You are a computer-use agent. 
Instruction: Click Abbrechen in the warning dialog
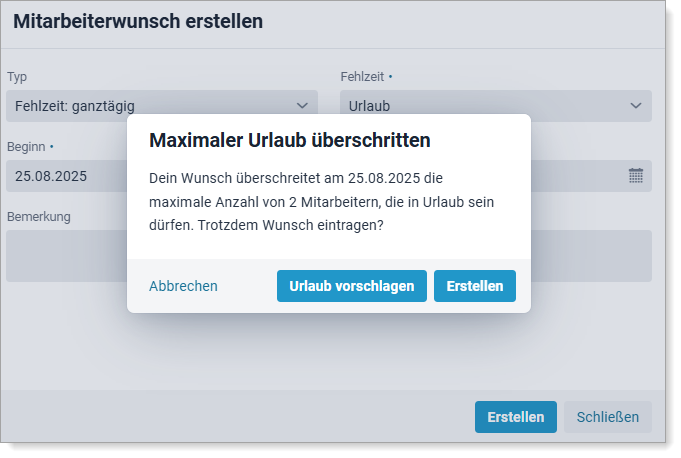(x=183, y=286)
